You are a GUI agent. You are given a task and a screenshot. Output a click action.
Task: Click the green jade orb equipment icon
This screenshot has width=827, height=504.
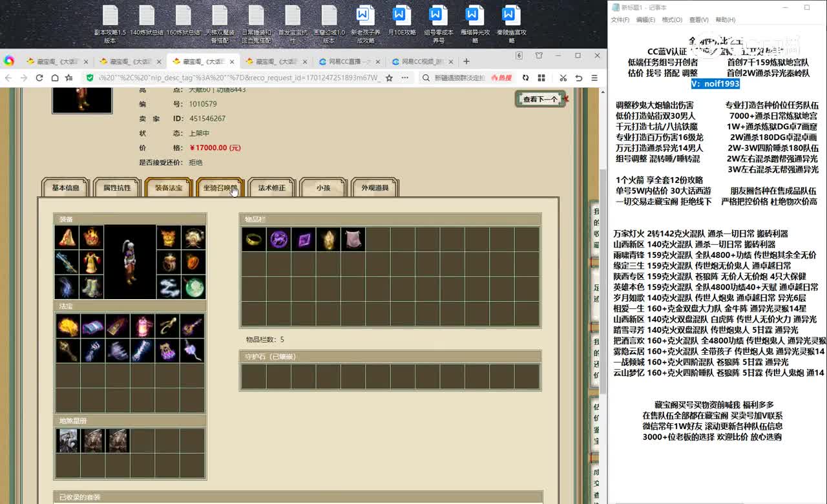point(194,287)
